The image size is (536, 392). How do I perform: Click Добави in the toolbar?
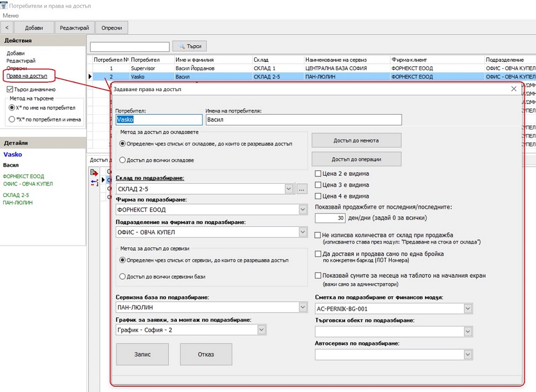pyautogui.click(x=34, y=28)
